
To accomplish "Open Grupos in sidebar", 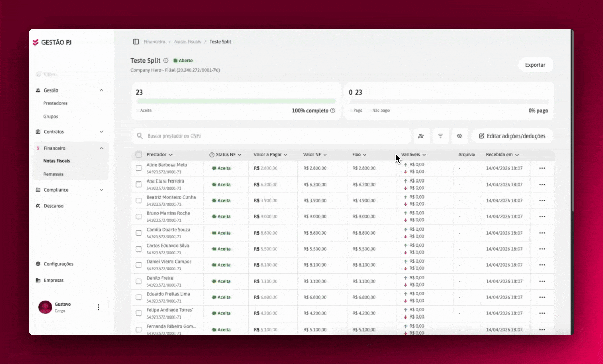I will click(51, 116).
